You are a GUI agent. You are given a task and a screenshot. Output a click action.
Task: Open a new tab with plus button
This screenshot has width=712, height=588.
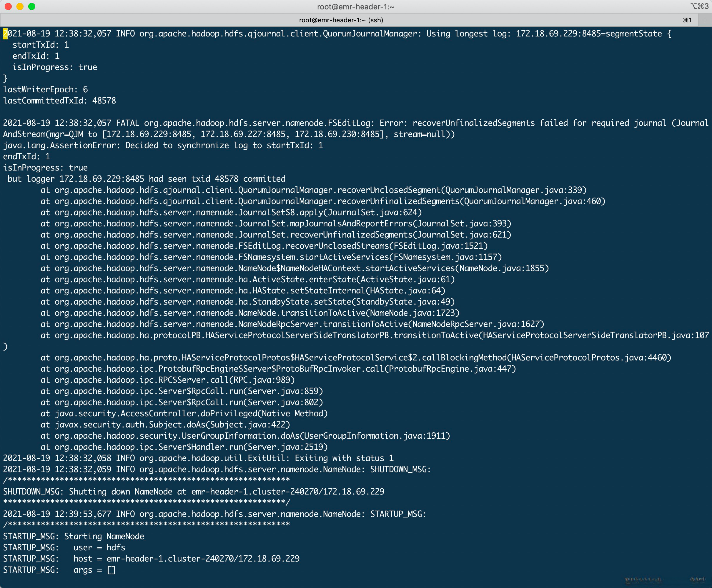pos(705,20)
